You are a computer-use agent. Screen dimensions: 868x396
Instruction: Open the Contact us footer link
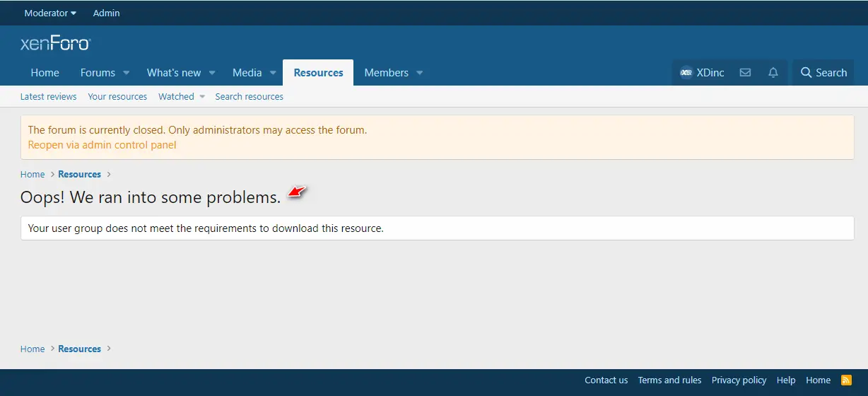(606, 380)
